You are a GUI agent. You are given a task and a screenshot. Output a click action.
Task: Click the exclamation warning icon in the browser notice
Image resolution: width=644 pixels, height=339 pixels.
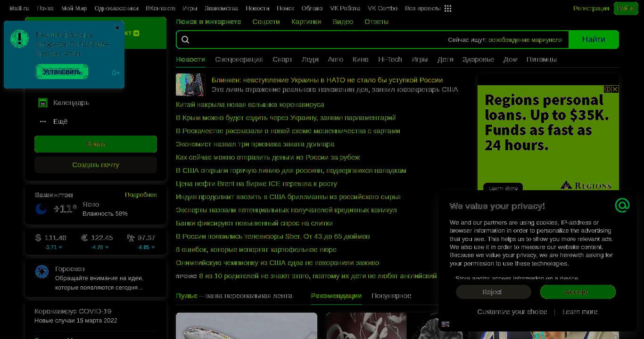20,39
